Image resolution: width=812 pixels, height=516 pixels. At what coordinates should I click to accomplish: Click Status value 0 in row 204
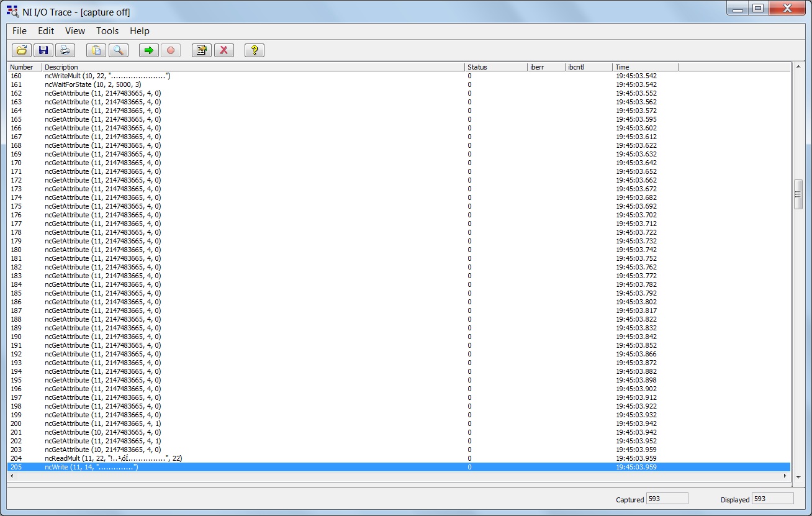tap(469, 458)
